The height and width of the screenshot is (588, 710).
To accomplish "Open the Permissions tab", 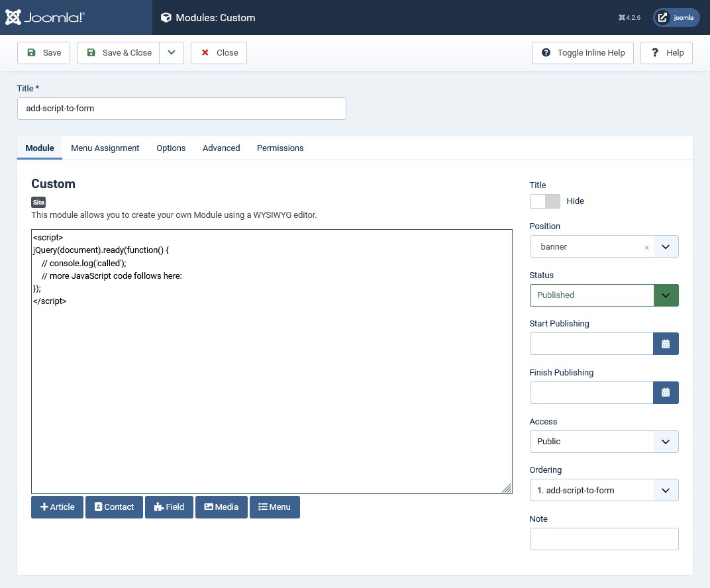I will tap(280, 148).
